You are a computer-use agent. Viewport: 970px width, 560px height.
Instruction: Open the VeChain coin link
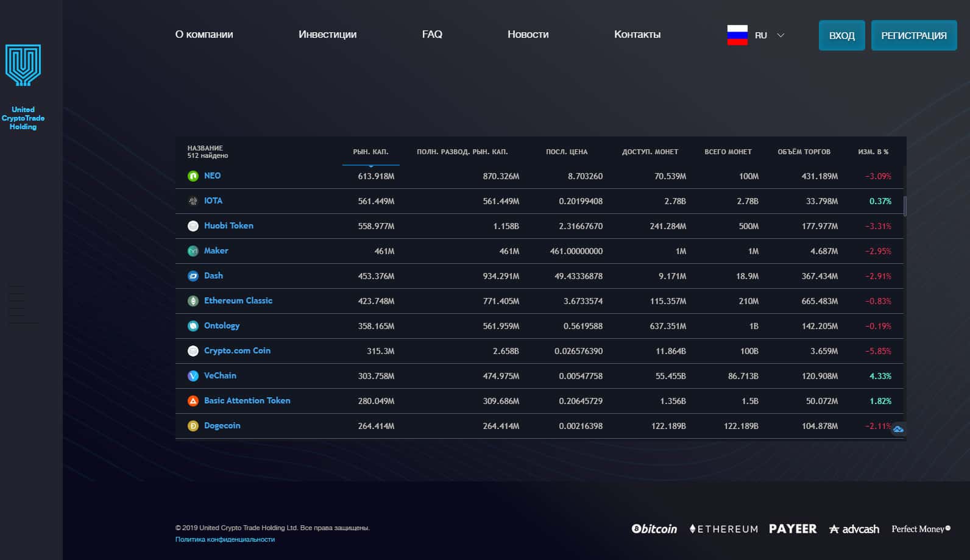click(x=220, y=375)
